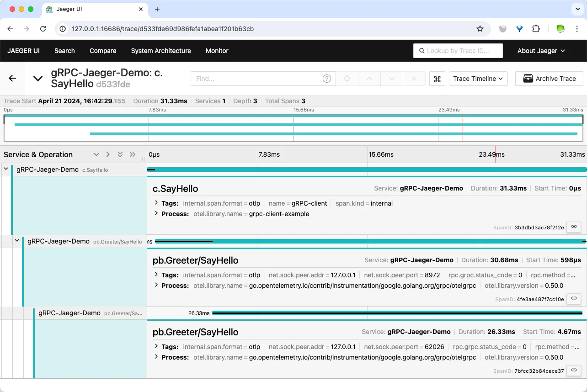Open the Find search help question mark icon
The height and width of the screenshot is (392, 587).
[326, 78]
